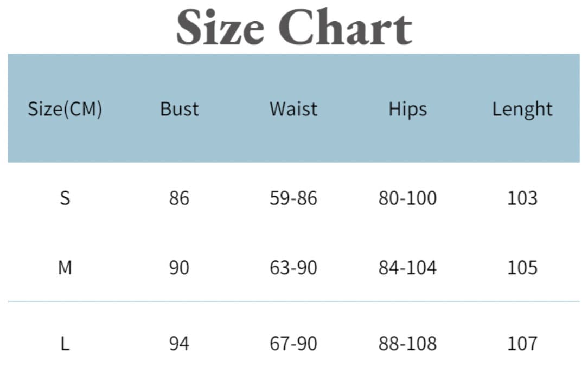
Task: Select the hips range 88-108
Action: 407,344
